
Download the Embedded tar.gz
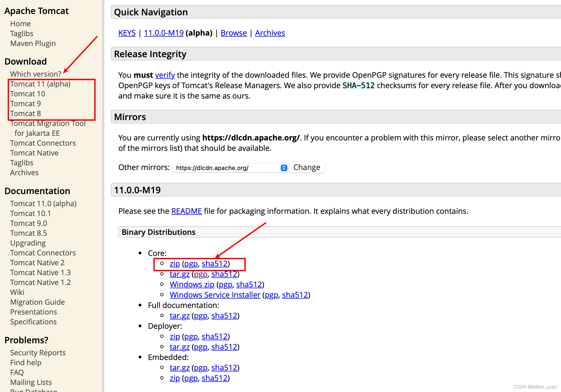pyautogui.click(x=179, y=368)
